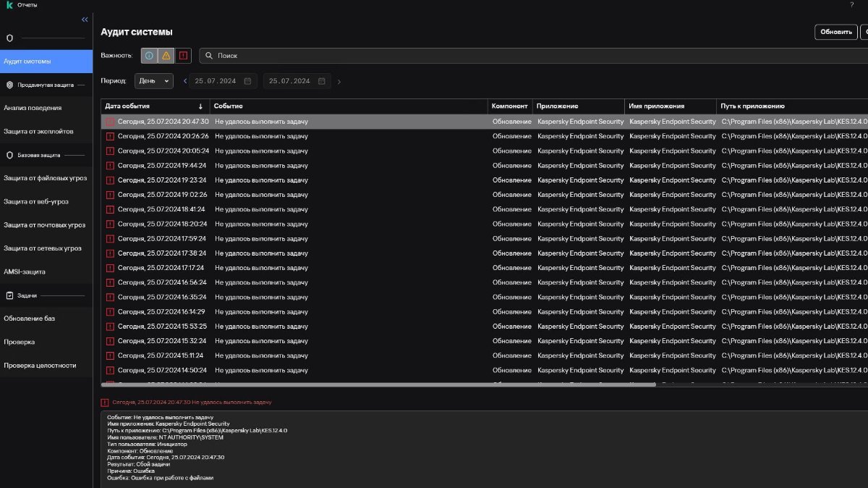Viewport: 868px width, 488px height.
Task: Open Обновление баз task report
Action: tap(29, 319)
